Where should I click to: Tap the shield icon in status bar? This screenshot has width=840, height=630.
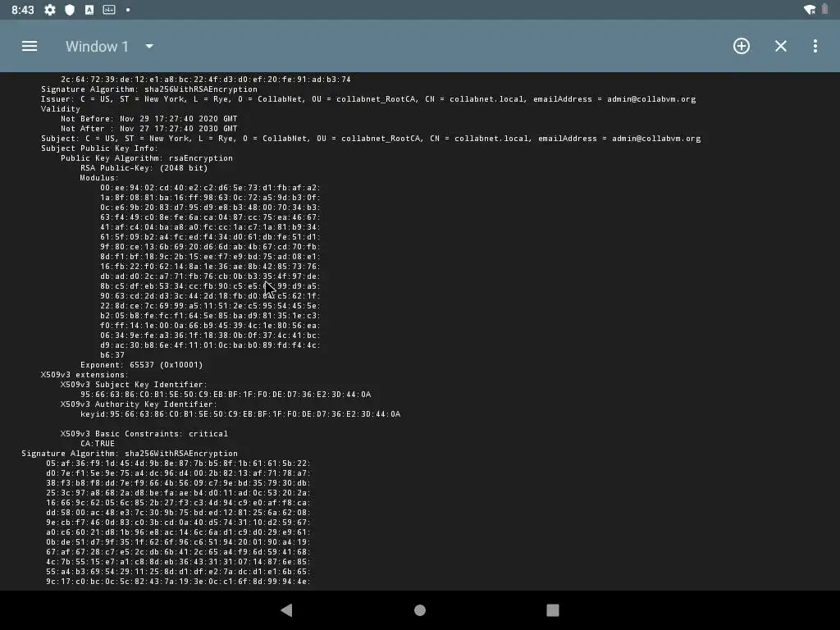[x=70, y=10]
